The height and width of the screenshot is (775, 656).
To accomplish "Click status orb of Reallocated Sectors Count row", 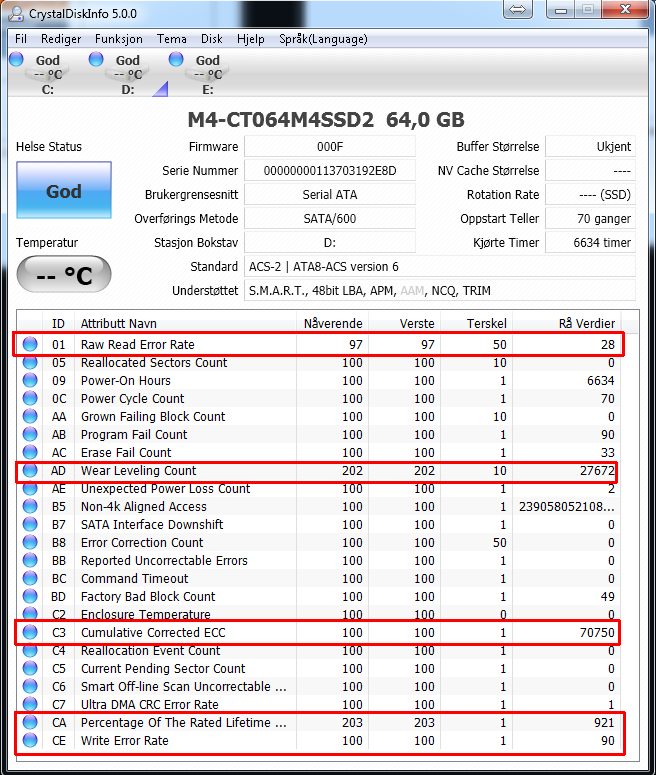I will click(30, 362).
